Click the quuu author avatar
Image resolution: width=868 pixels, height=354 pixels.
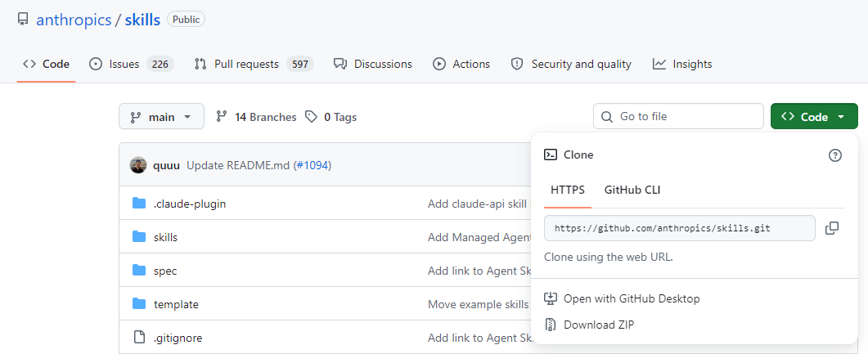coord(138,165)
